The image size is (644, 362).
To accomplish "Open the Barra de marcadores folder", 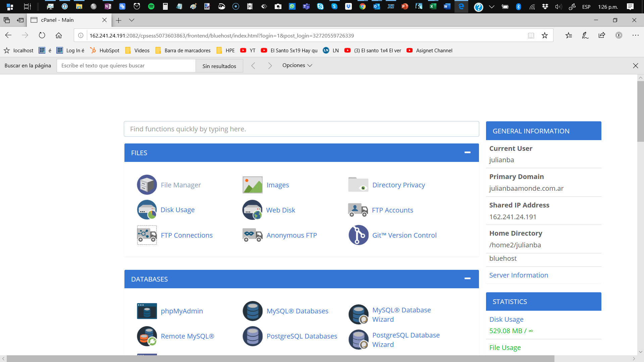I will click(183, 50).
